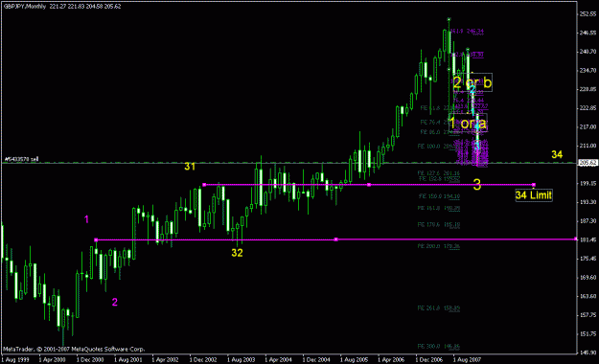Click the '34 Limit' boxed label
Image resolution: width=599 pixels, height=364 pixels.
pyautogui.click(x=533, y=195)
